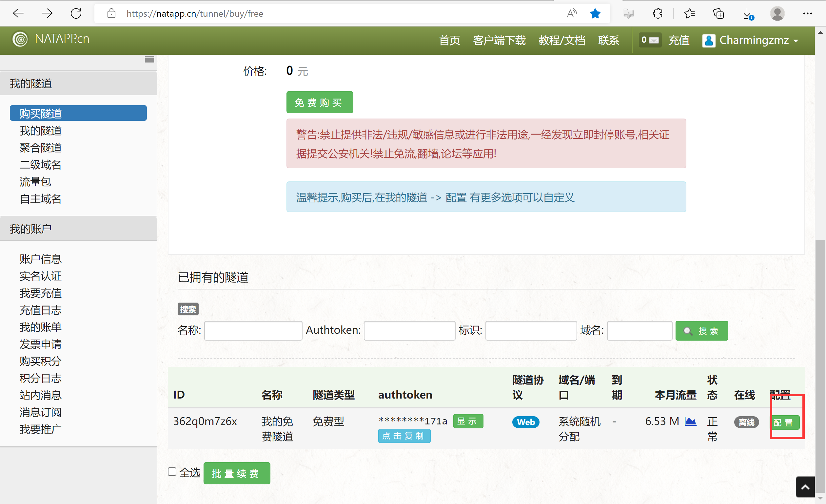
Task: Click the 配置 button for tunnel 362q0m7z6x
Action: click(784, 423)
